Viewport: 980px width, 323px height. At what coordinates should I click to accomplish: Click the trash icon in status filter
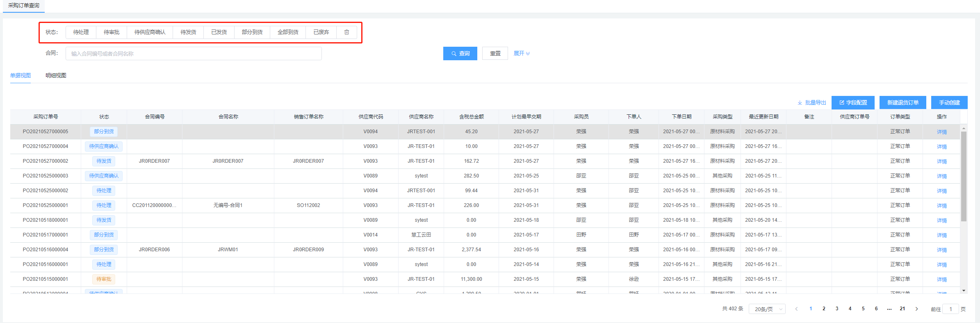click(346, 32)
